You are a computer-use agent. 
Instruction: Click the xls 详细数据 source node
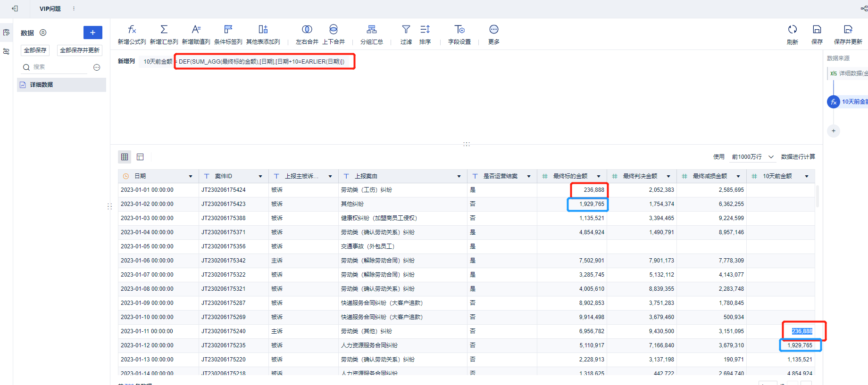(848, 74)
